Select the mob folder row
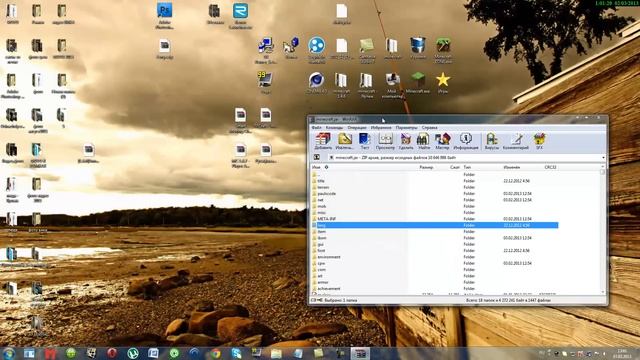The width and height of the screenshot is (640, 360). tap(435, 206)
